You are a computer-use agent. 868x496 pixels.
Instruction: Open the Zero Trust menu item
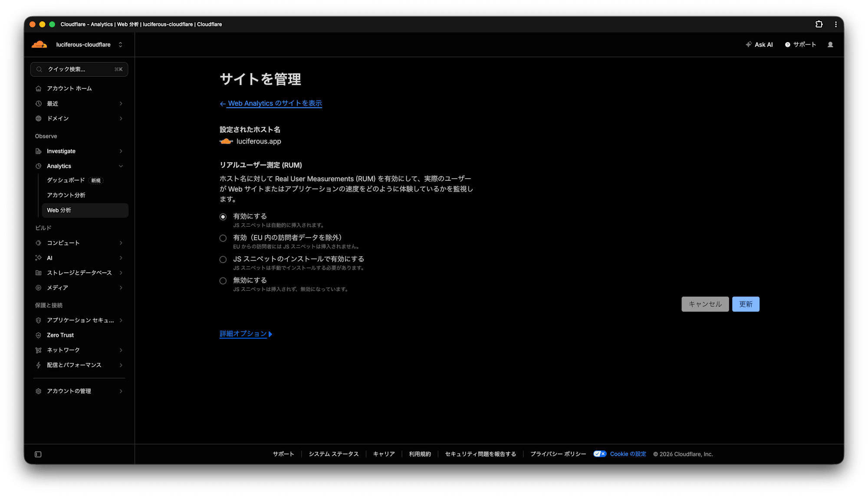[x=79, y=335]
